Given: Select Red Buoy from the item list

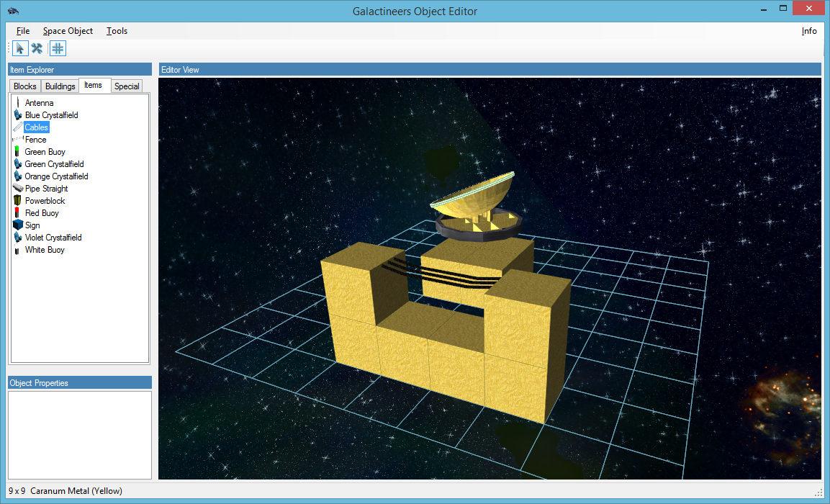Looking at the screenshot, I should point(42,213).
